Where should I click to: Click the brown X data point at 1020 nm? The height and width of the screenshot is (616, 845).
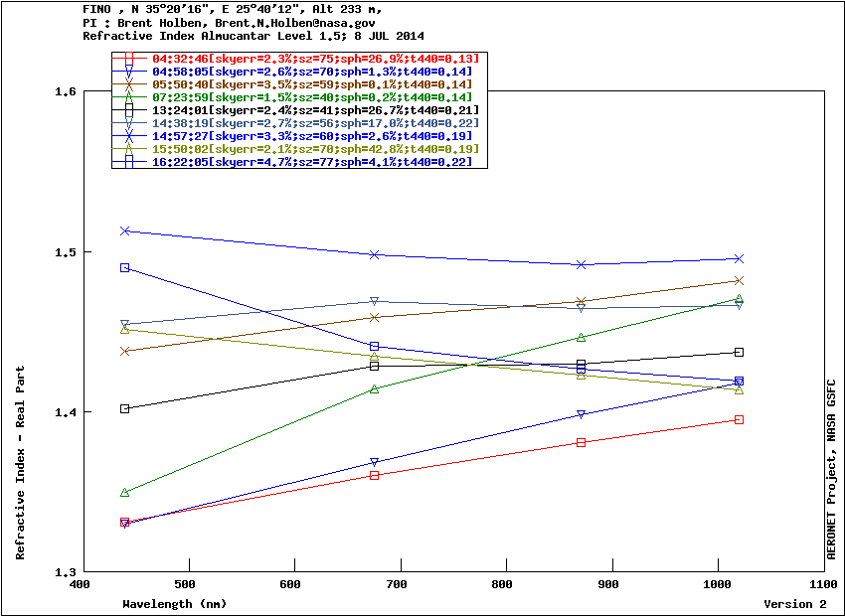(x=739, y=281)
